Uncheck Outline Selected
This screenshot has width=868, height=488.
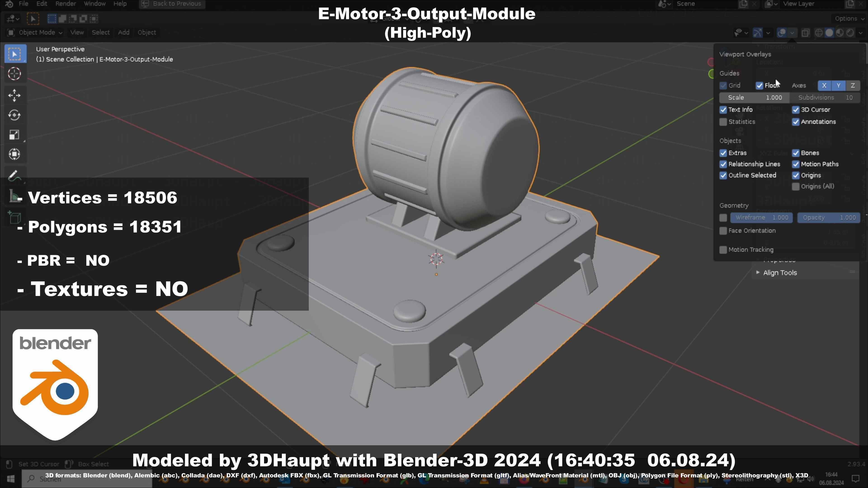click(x=723, y=175)
